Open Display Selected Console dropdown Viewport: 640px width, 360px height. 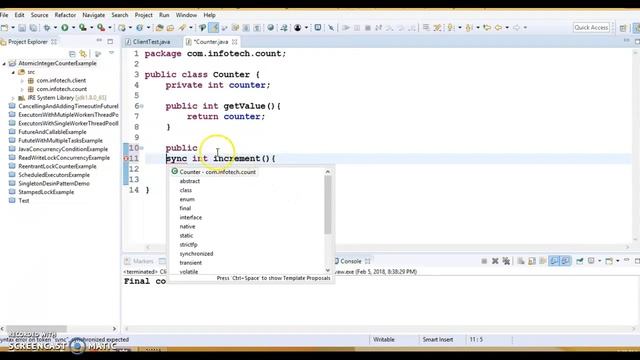(599, 261)
